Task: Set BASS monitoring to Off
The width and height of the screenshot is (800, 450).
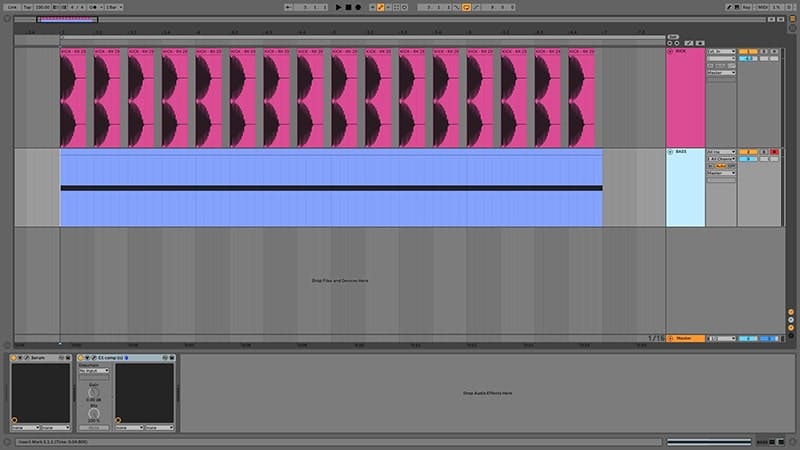Action: [732, 166]
